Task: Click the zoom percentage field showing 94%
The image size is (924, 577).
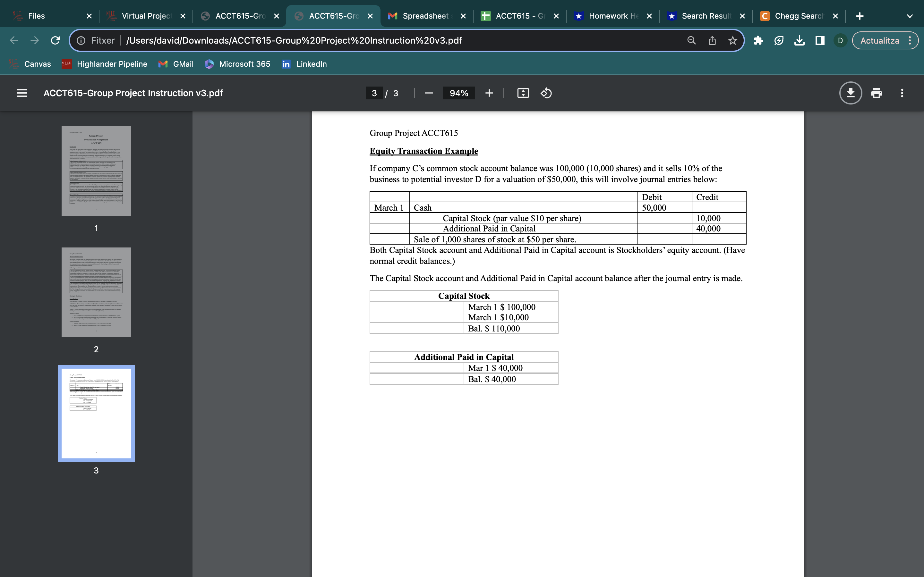Action: click(458, 93)
